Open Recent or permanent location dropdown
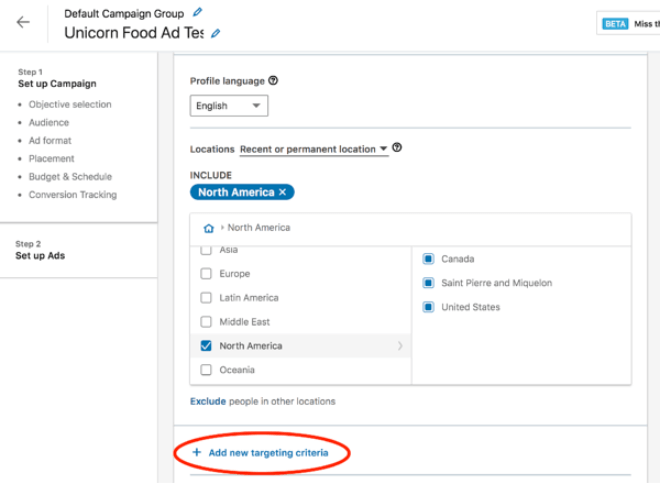Screen dimensions: 661x484 click(314, 149)
